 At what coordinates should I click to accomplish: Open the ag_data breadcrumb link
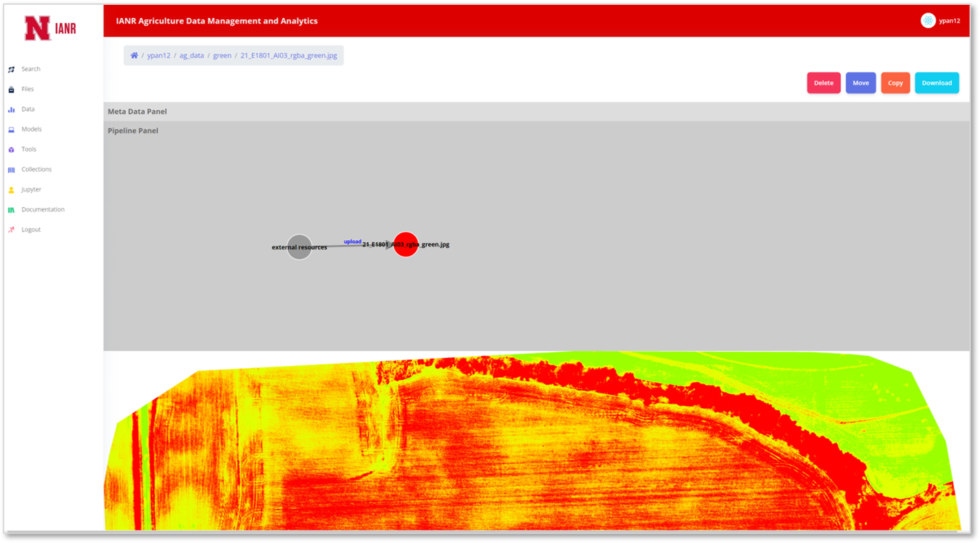[x=192, y=56]
